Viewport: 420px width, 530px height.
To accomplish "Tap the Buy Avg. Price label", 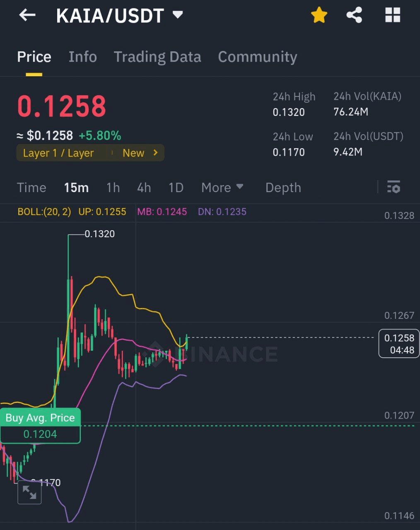I will click(40, 418).
